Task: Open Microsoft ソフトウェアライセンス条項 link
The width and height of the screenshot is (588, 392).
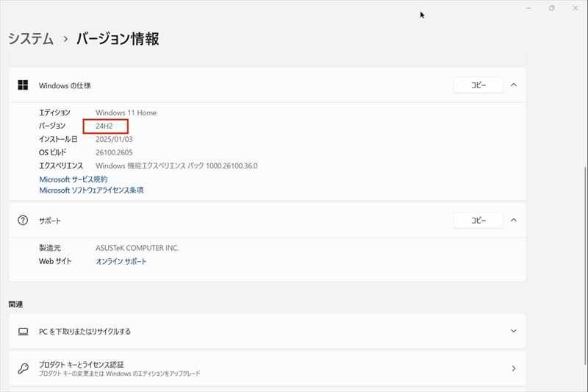Action: pos(91,190)
